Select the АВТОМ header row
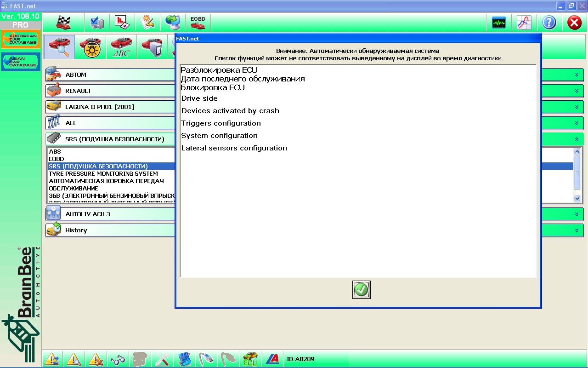Screen dimensions: 588x368 click(110, 75)
